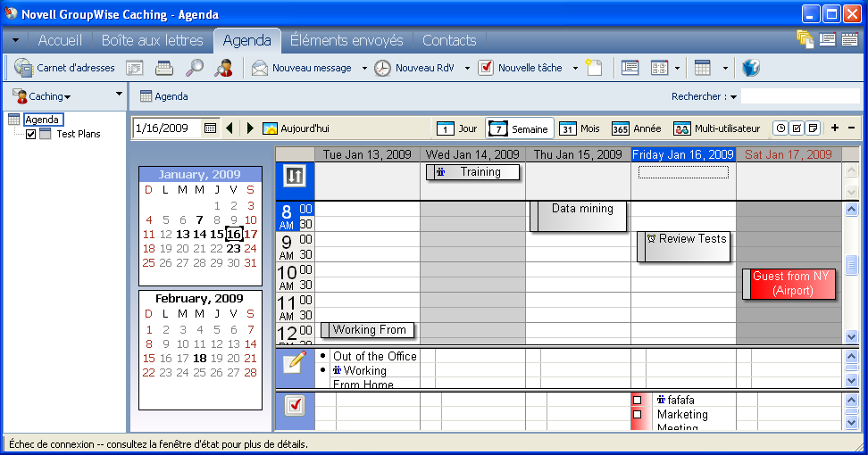Click the date field showing 1/16/2009
This screenshot has width=868, height=455.
click(167, 128)
